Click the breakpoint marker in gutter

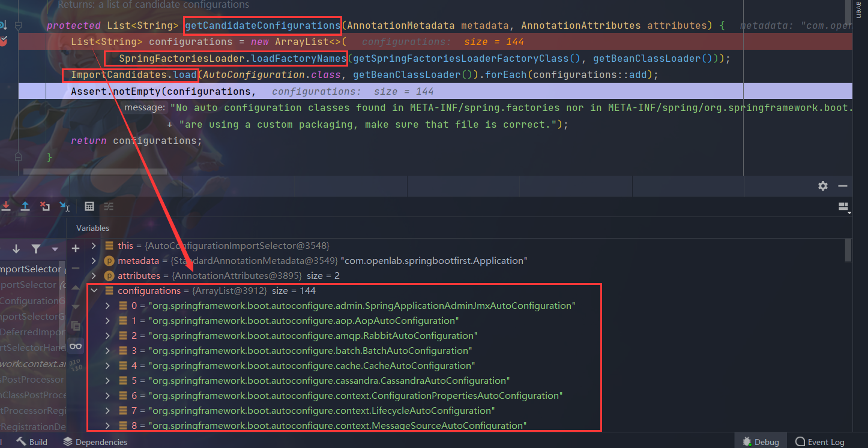[x=4, y=41]
